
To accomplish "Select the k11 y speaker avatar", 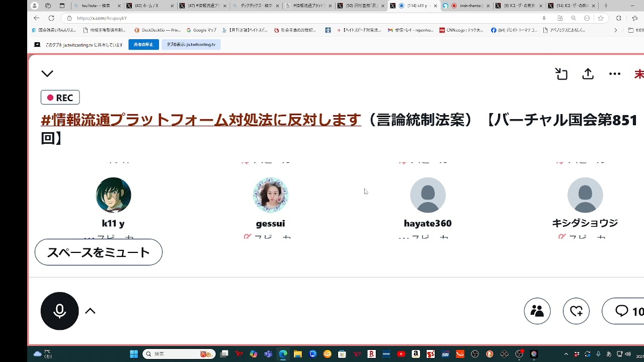I will click(113, 195).
